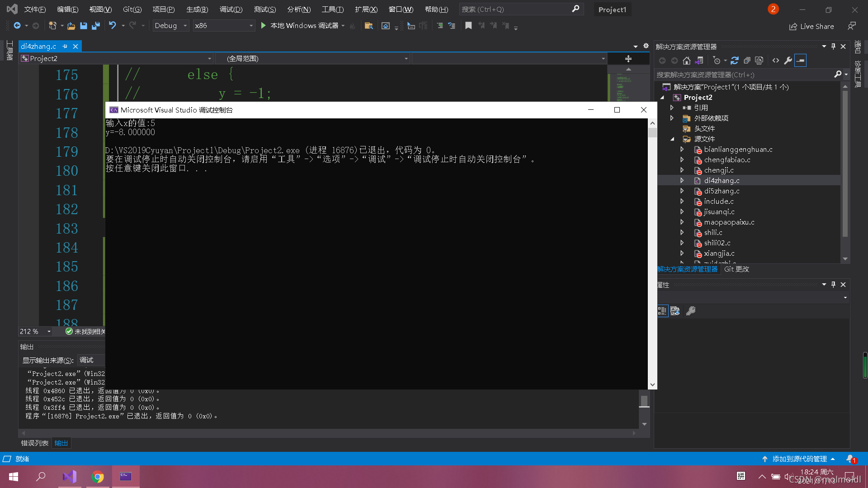
Task: Open the Debug configuration dropdown
Action: point(171,26)
